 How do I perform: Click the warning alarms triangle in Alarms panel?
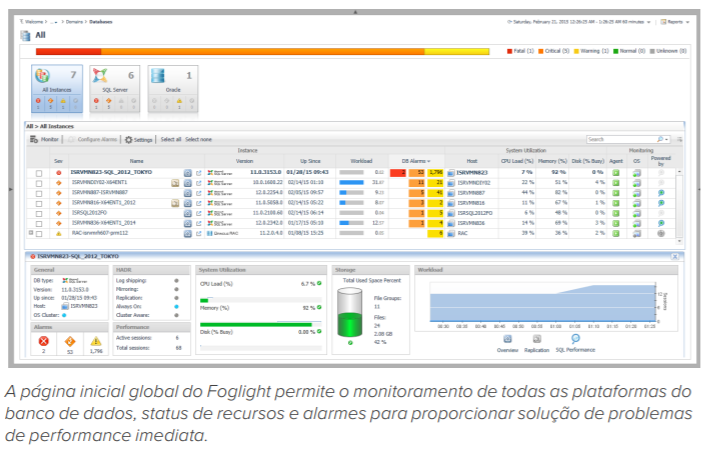[95, 342]
